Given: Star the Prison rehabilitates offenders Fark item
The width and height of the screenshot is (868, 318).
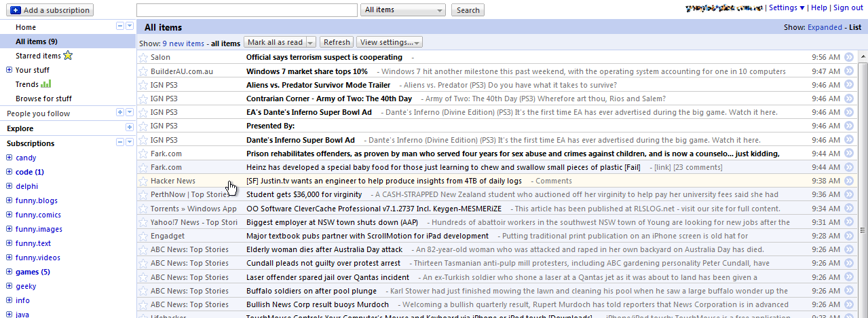Looking at the screenshot, I should 143,154.
